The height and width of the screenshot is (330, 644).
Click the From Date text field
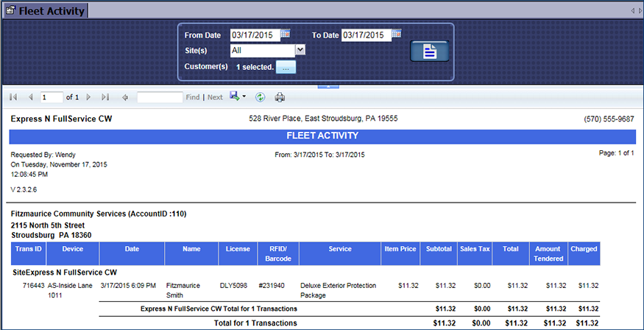click(255, 35)
